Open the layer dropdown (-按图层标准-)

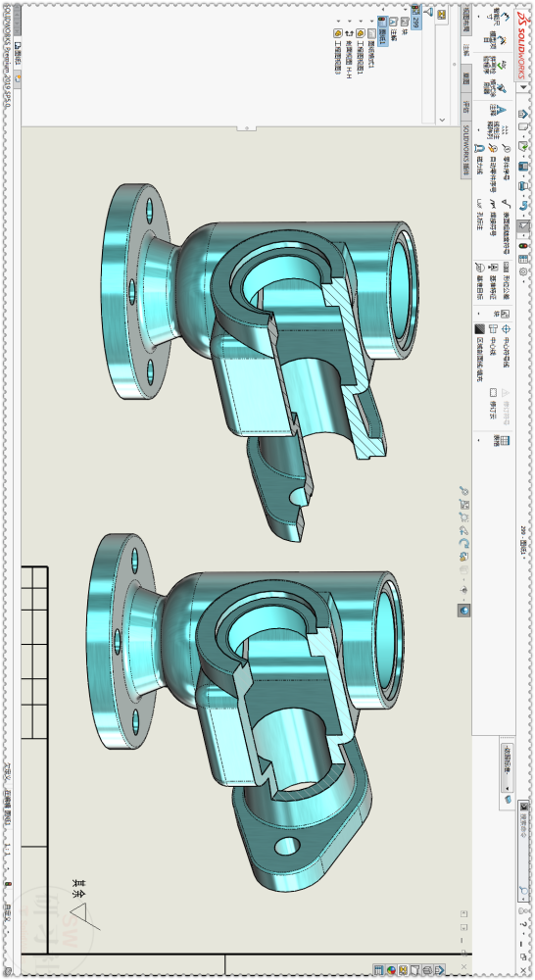(507, 768)
